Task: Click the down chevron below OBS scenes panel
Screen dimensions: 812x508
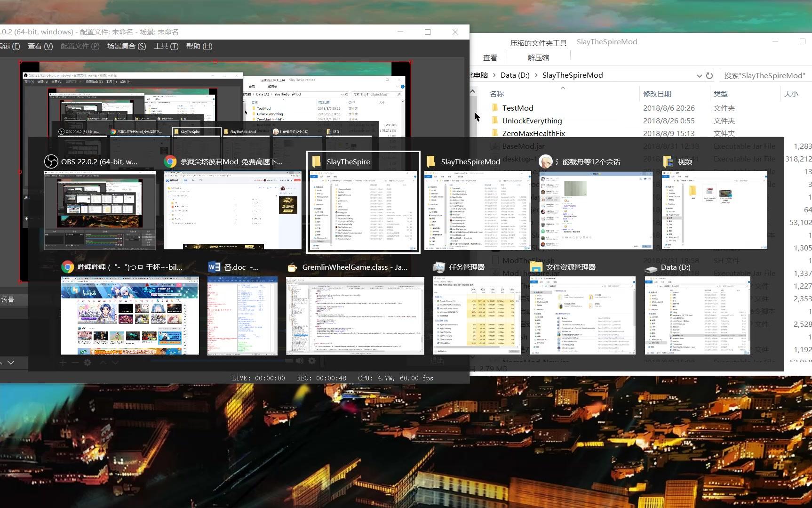Action: pyautogui.click(x=11, y=362)
